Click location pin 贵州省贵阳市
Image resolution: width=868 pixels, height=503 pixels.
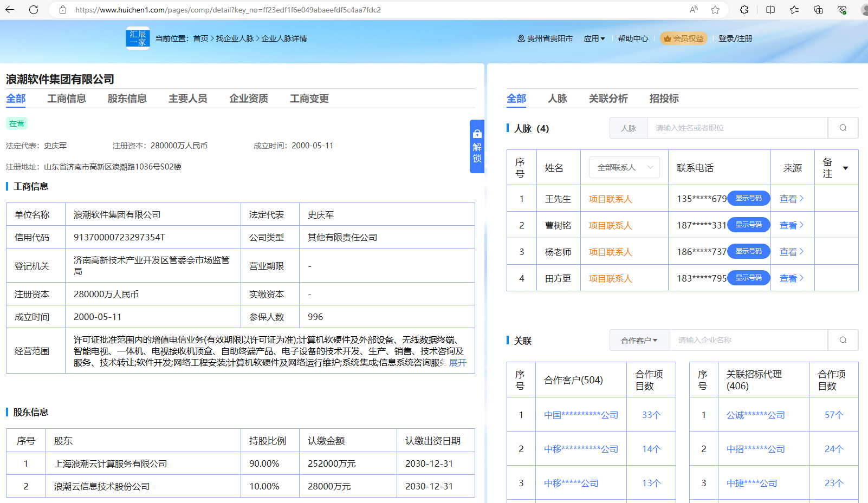click(x=545, y=38)
